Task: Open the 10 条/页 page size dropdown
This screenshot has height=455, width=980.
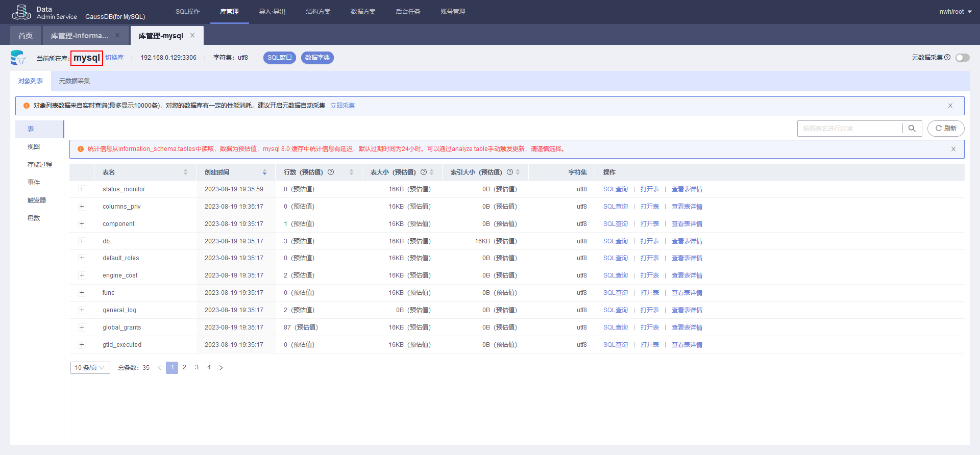Action: point(90,368)
